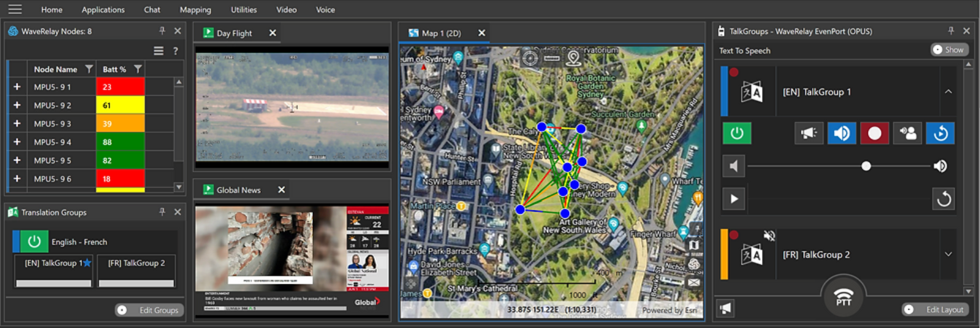Click the talking-person icon in TalkGroup 1
The width and height of the screenshot is (980, 328).
pos(907,133)
